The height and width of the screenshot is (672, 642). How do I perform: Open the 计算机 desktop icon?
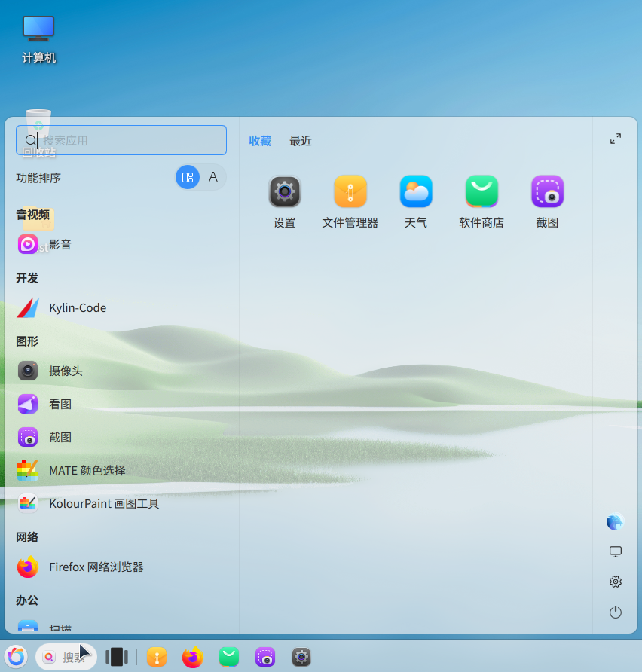click(x=38, y=39)
